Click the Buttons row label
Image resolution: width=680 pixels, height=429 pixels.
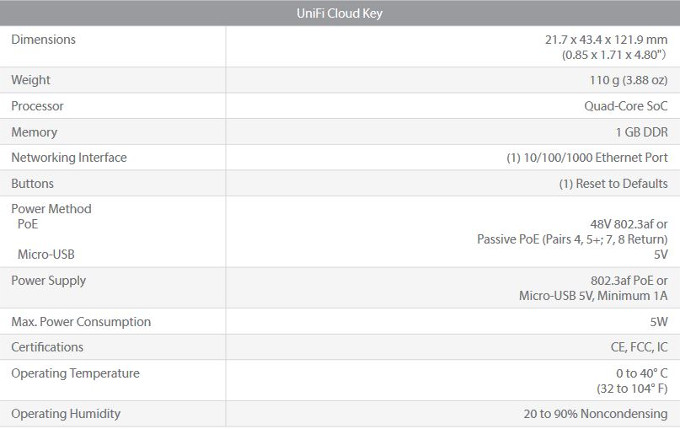32,184
